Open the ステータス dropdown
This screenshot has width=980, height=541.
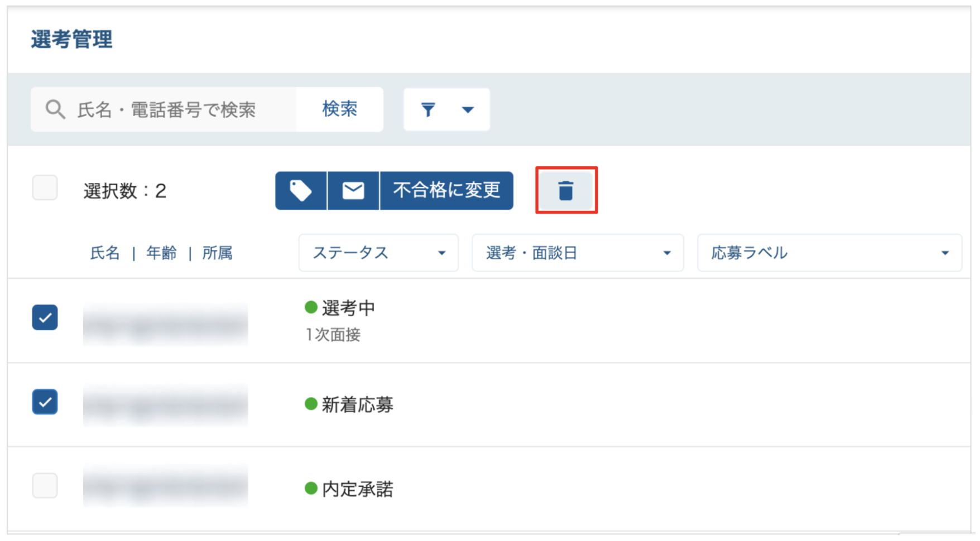pyautogui.click(x=378, y=253)
